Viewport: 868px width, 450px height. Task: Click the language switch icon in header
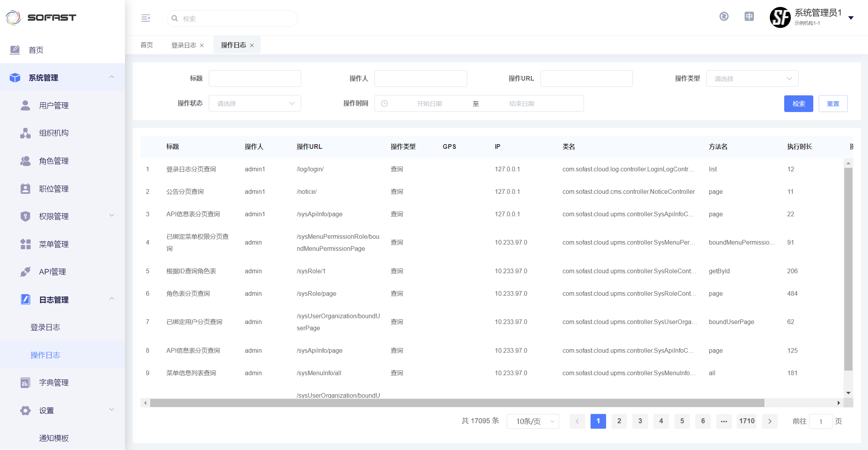[x=749, y=16]
